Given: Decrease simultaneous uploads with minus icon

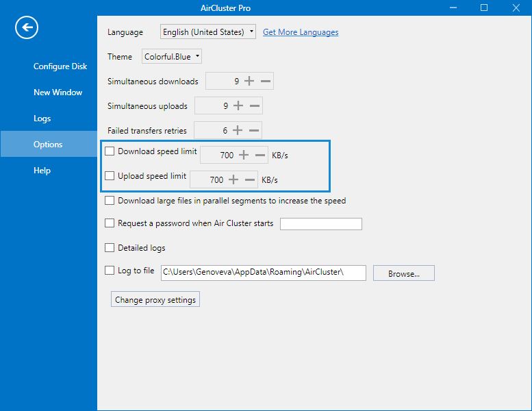Looking at the screenshot, I should pos(255,106).
